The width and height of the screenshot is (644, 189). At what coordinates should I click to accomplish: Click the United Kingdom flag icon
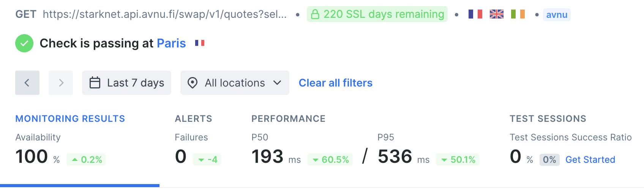tap(496, 14)
